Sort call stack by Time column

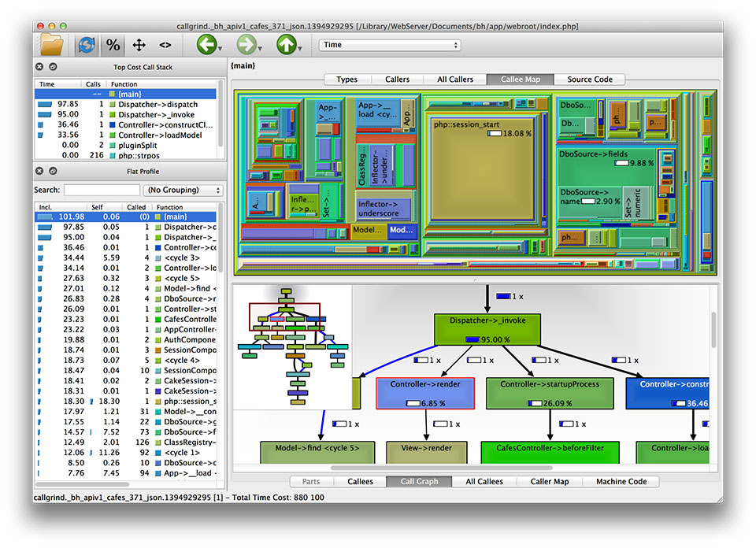pyautogui.click(x=57, y=84)
